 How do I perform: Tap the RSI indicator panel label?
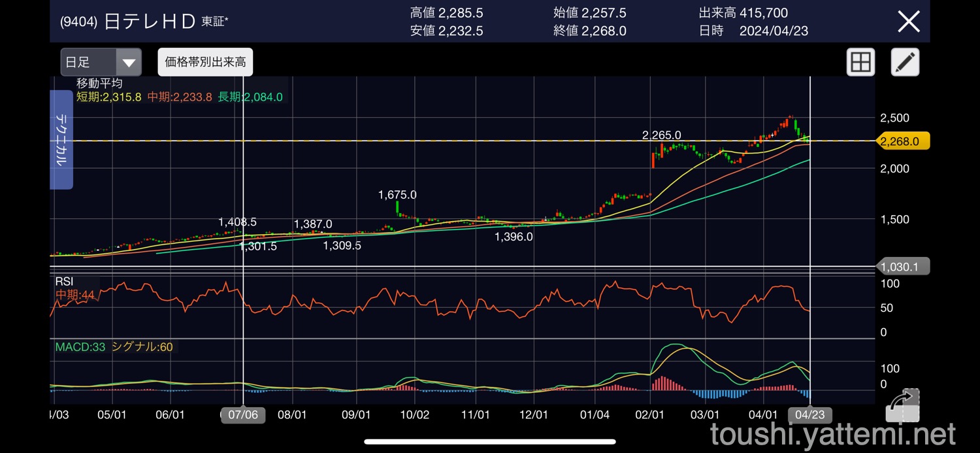click(65, 282)
